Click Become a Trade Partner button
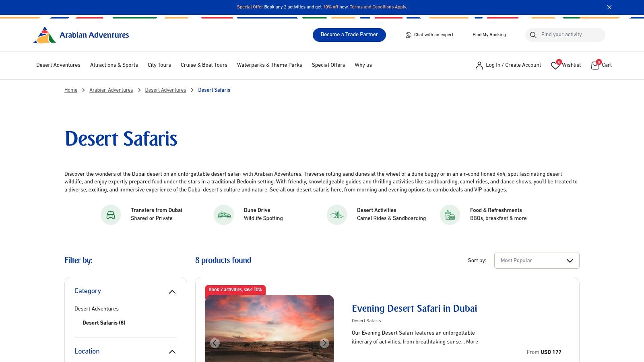The image size is (644, 362). pyautogui.click(x=349, y=35)
